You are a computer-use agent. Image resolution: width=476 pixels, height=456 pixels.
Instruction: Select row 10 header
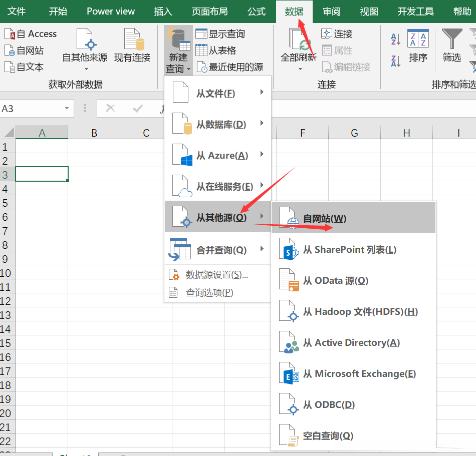click(8, 273)
